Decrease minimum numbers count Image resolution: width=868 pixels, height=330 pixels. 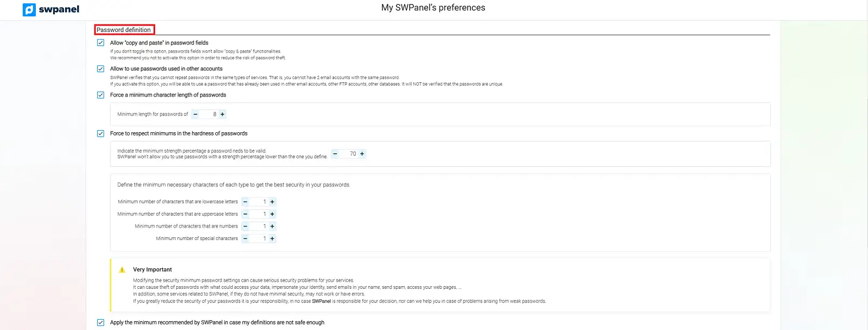pyautogui.click(x=245, y=227)
